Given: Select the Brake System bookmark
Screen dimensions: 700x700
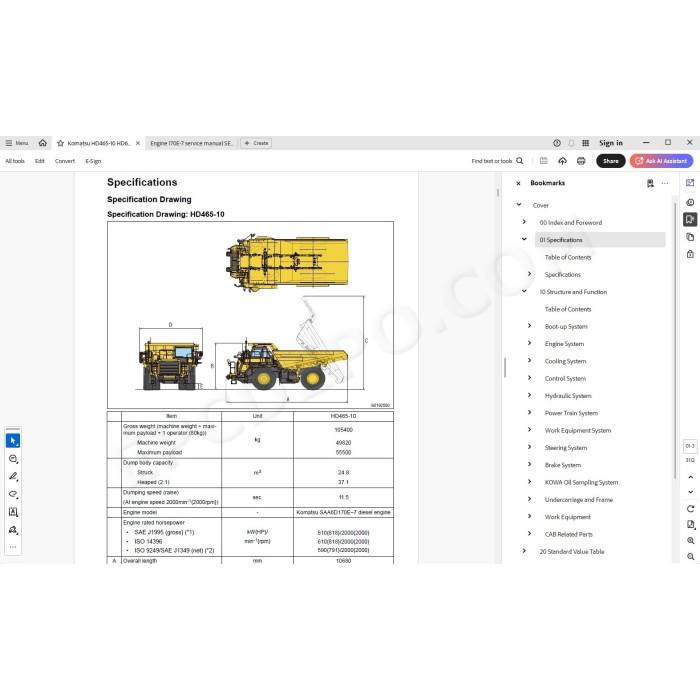Looking at the screenshot, I should click(x=562, y=465).
